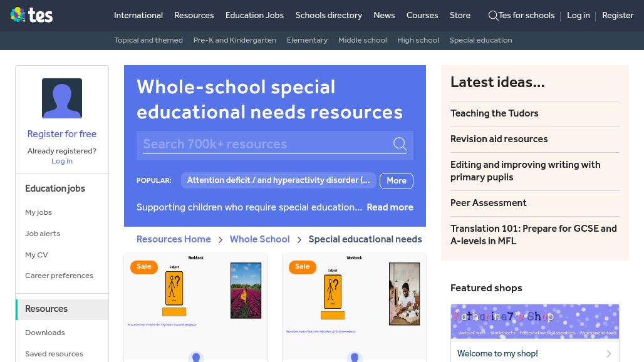Image resolution: width=644 pixels, height=362 pixels.
Task: Select the first Sale workbook thumbnail author icon
Action: 195,356
